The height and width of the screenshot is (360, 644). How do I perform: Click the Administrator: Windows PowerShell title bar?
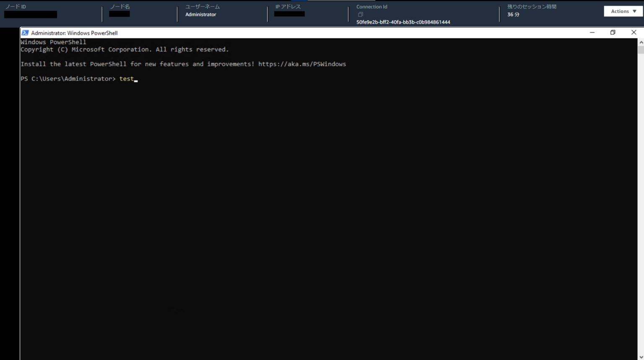click(293, 33)
